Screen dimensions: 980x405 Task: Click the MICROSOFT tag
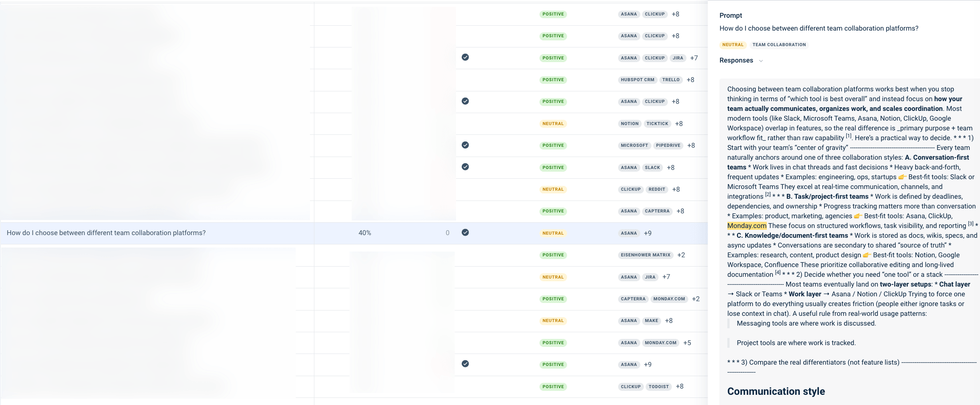click(x=635, y=145)
